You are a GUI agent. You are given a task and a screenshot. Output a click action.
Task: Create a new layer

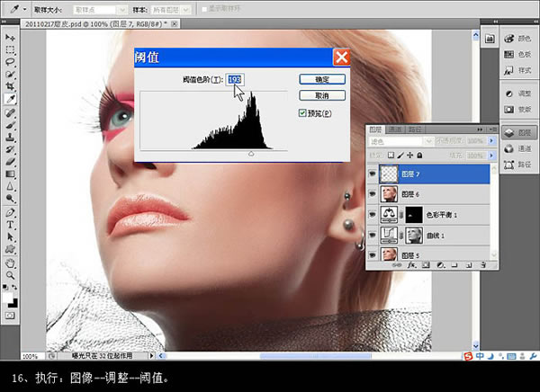(469, 265)
